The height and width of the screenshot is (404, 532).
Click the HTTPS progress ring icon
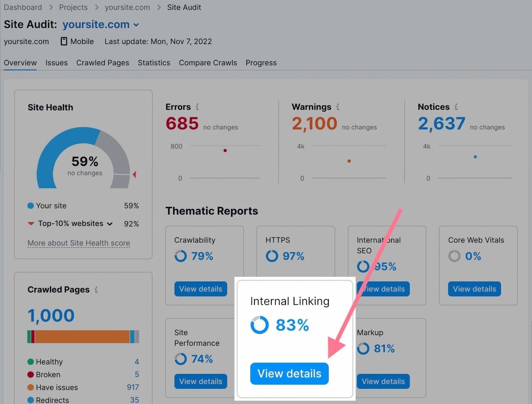272,256
